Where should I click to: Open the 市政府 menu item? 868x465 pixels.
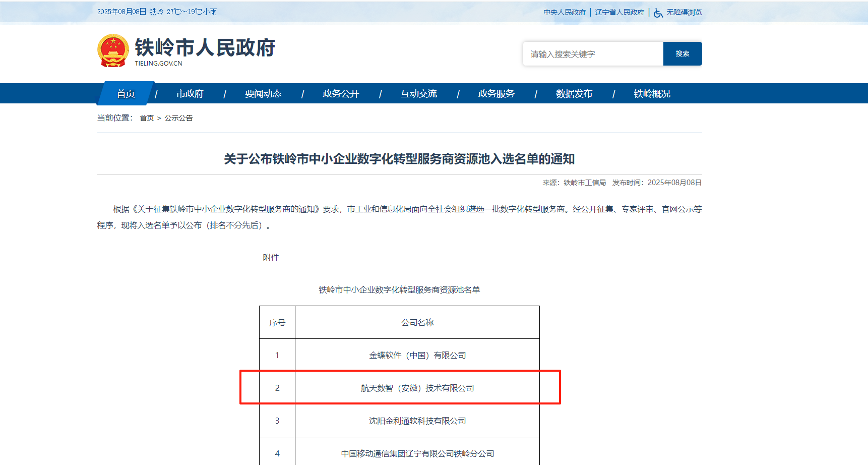190,94
